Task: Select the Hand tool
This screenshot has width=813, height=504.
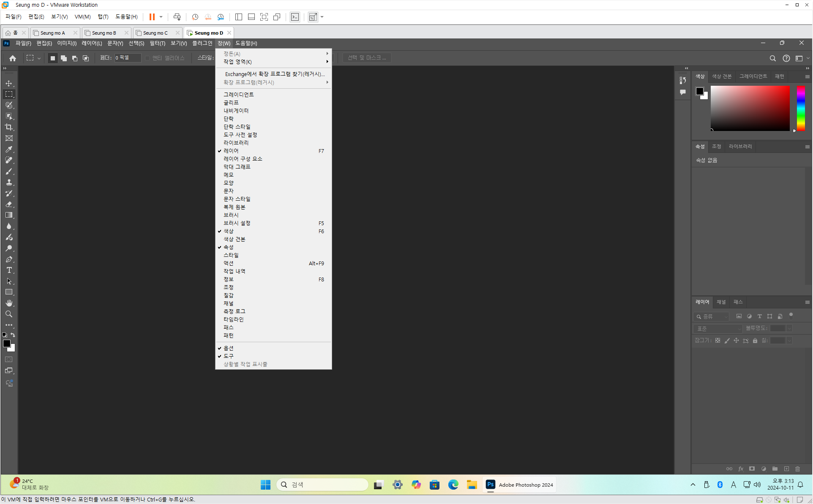Action: coord(9,303)
